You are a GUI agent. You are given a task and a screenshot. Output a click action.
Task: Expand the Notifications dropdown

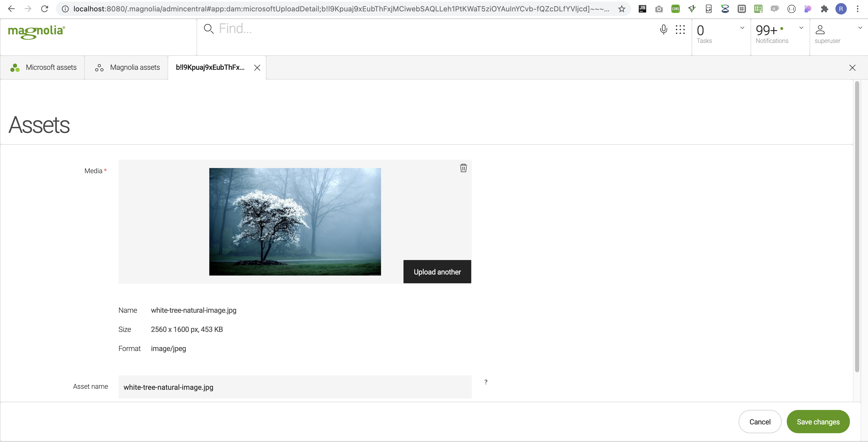pyautogui.click(x=801, y=28)
